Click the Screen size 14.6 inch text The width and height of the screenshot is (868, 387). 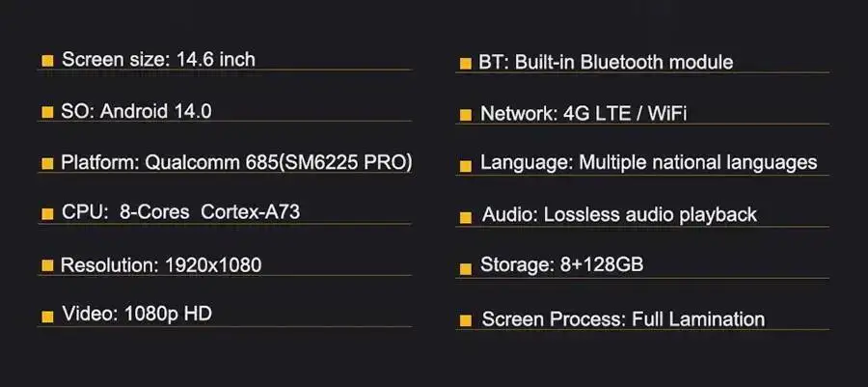pyautogui.click(x=158, y=59)
